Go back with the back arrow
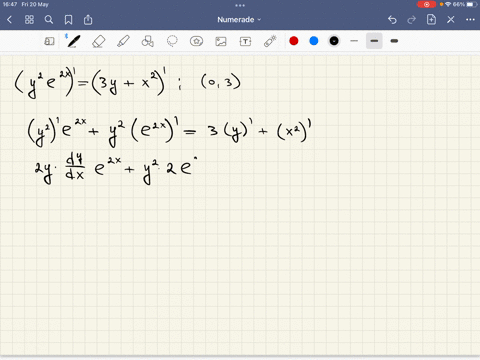The image size is (480, 360). (x=9, y=20)
